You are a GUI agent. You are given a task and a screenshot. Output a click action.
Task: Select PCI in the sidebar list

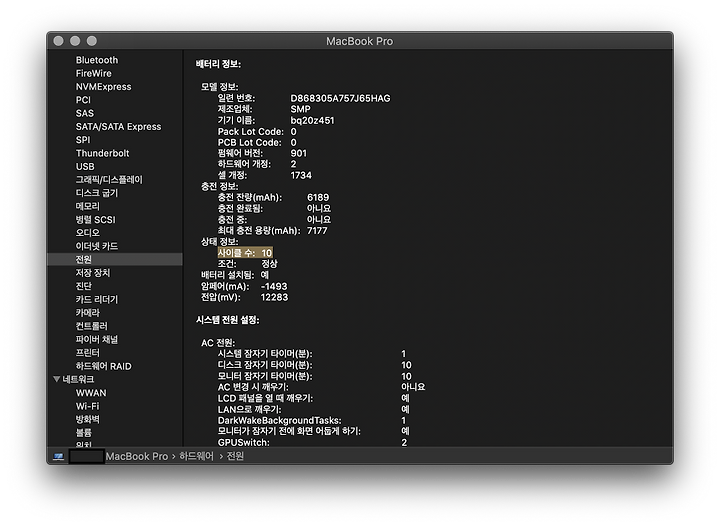pos(83,100)
